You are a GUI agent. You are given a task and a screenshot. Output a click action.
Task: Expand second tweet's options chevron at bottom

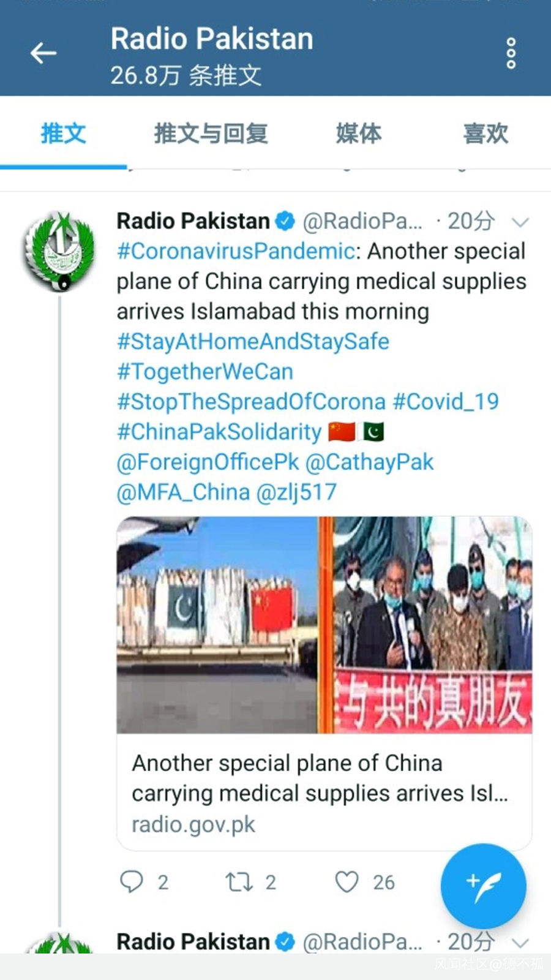click(520, 943)
